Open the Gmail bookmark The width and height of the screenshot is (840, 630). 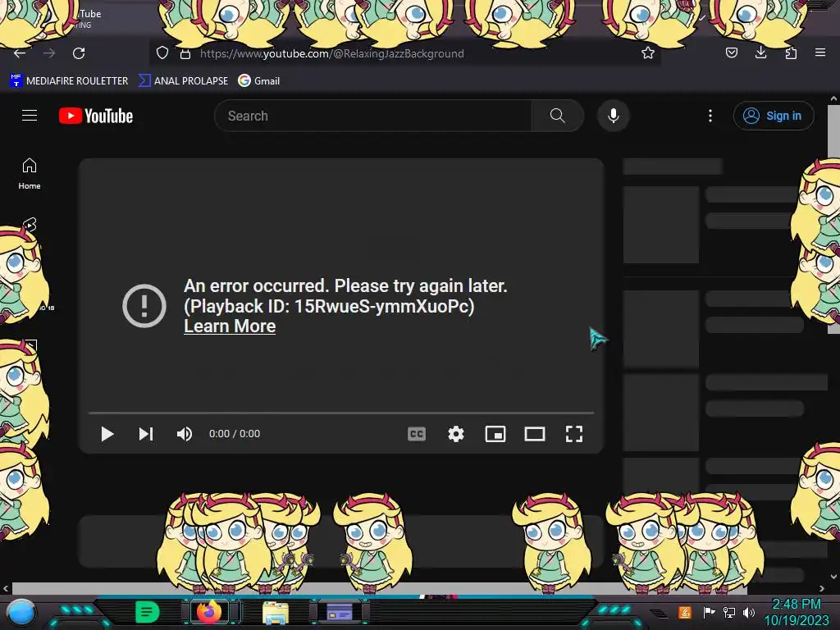[x=259, y=81]
